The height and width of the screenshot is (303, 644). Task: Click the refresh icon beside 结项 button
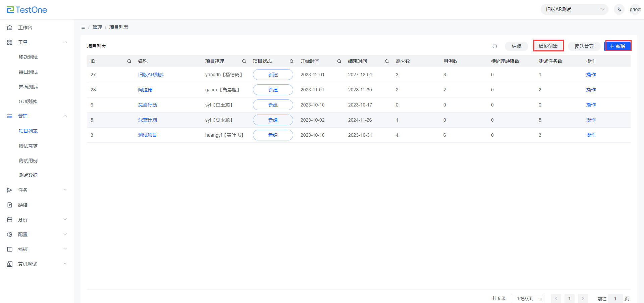click(494, 46)
